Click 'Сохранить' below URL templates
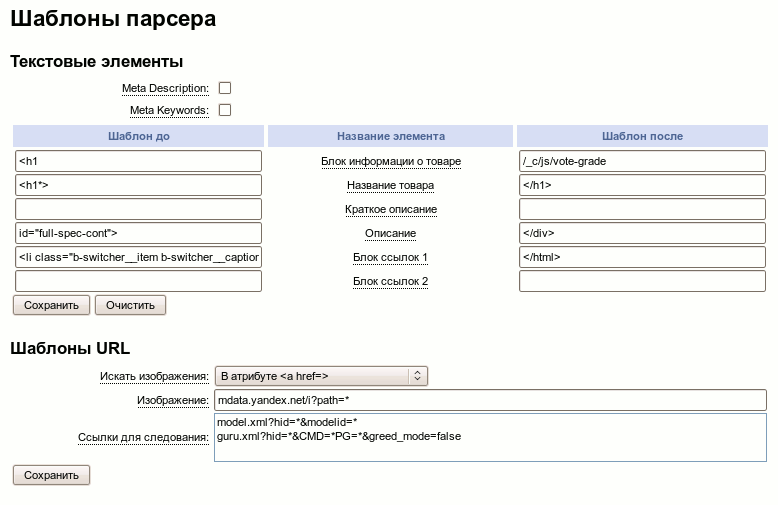Screen dimensions: 778x505 [51, 475]
